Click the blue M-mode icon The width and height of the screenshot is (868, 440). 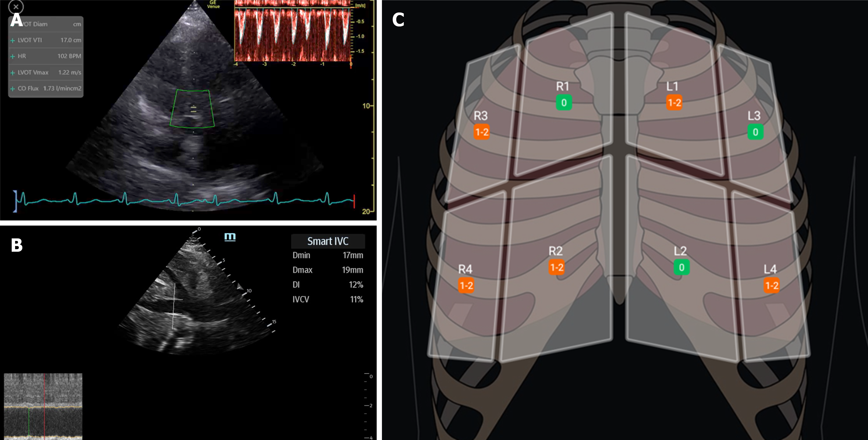230,237
